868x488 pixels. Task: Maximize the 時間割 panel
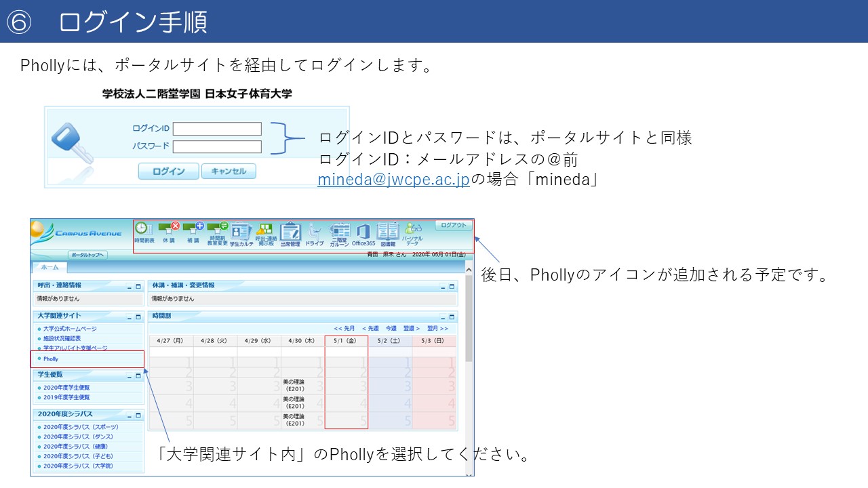[453, 317]
